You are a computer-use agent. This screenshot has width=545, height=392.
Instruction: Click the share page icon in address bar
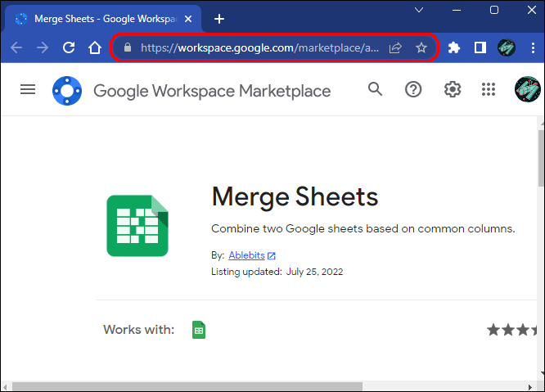pyautogui.click(x=396, y=47)
